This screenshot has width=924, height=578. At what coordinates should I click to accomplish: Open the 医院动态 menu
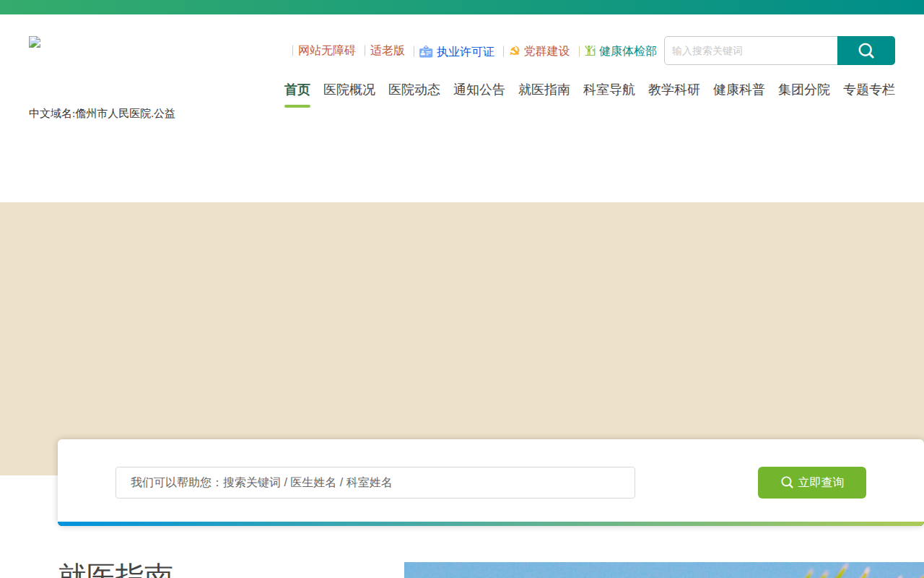pyautogui.click(x=414, y=90)
